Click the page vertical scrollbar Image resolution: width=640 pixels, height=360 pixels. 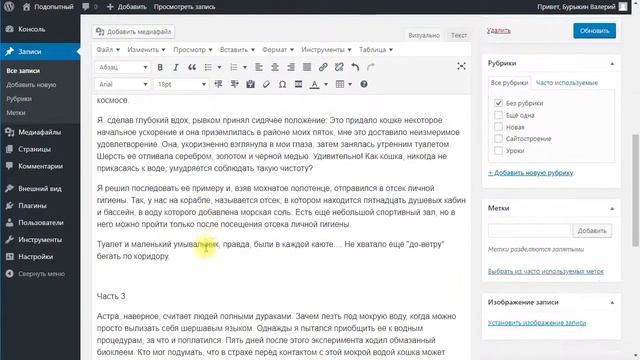coord(636,190)
